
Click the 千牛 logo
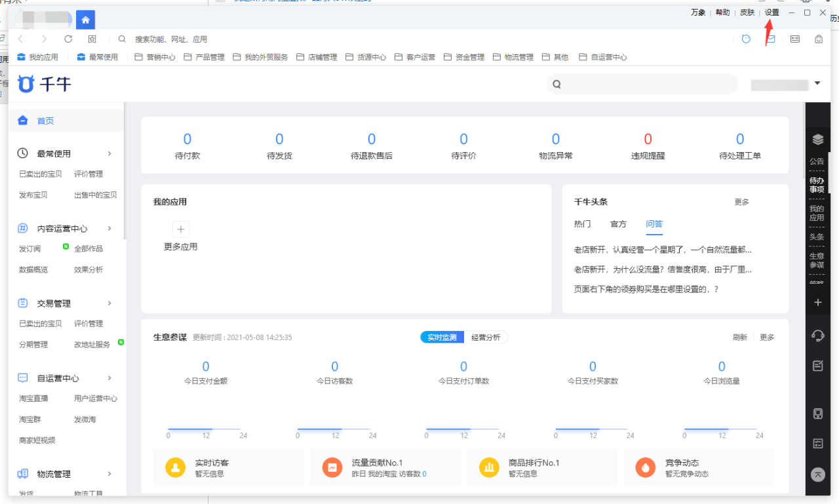click(x=45, y=84)
